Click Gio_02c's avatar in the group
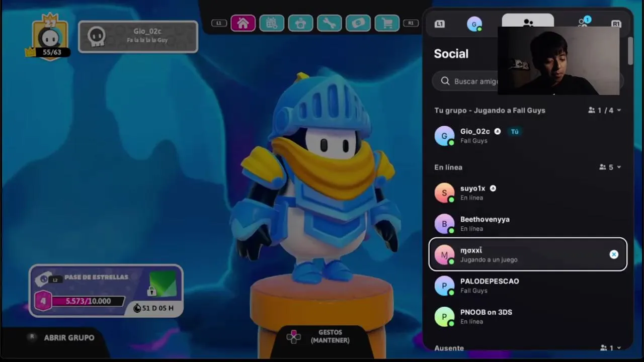Screen dimensions: 644x362 pyautogui.click(x=444, y=136)
